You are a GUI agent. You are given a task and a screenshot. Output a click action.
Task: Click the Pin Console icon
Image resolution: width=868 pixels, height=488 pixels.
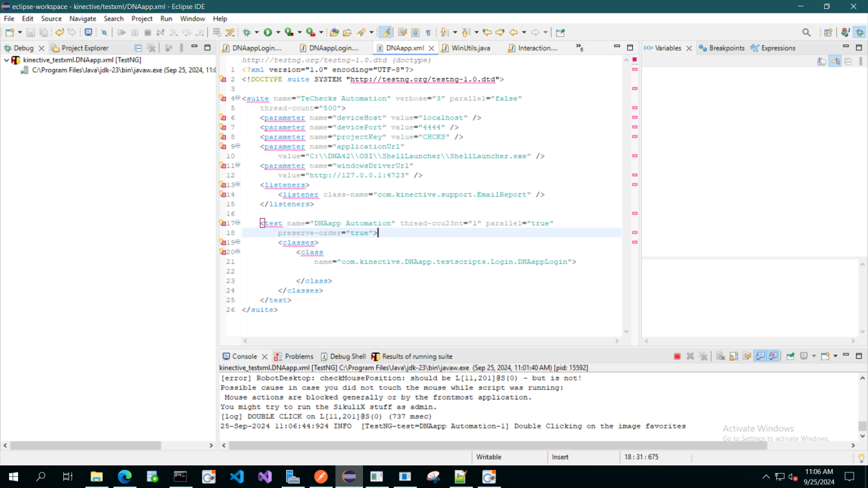point(790,356)
